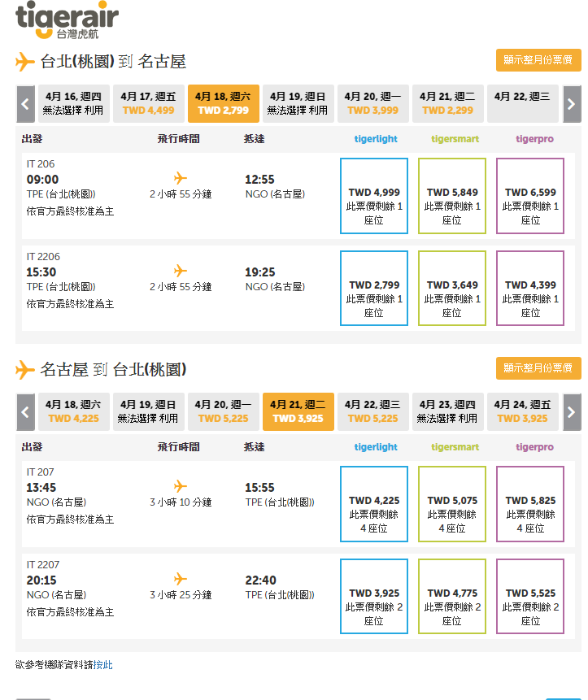Select tigerlight fare TWD 4,999 for IT 206

(373, 196)
